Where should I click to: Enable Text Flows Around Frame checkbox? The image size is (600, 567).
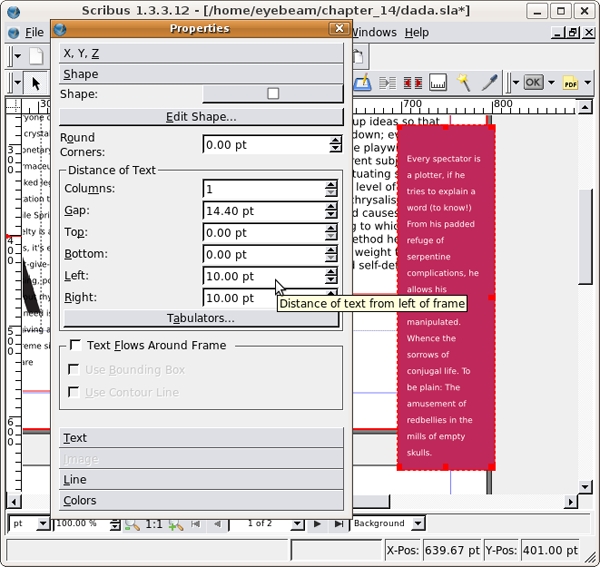click(75, 345)
